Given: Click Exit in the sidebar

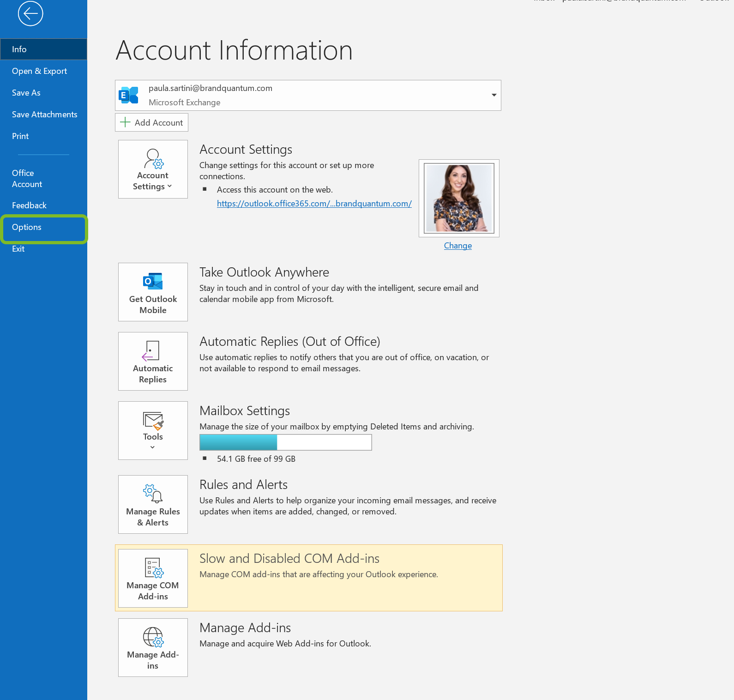Looking at the screenshot, I should (x=43, y=249).
